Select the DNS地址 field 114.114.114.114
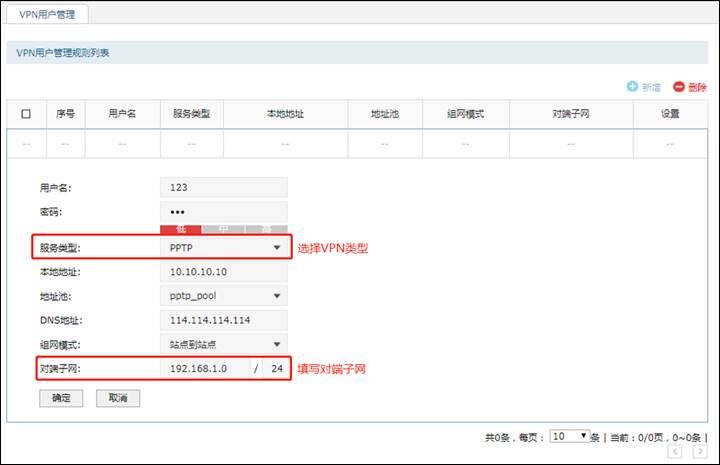720x465 pixels. click(x=223, y=320)
